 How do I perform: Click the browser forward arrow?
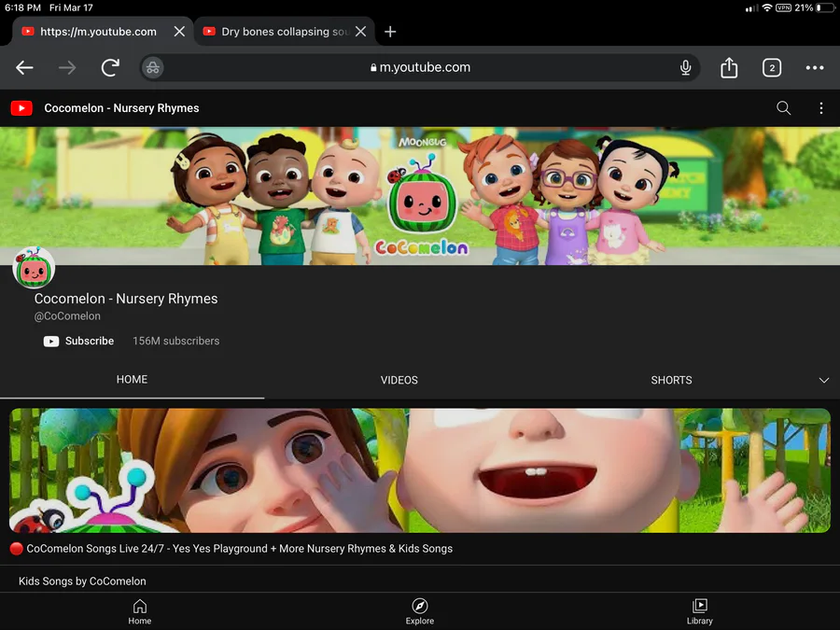click(67, 67)
